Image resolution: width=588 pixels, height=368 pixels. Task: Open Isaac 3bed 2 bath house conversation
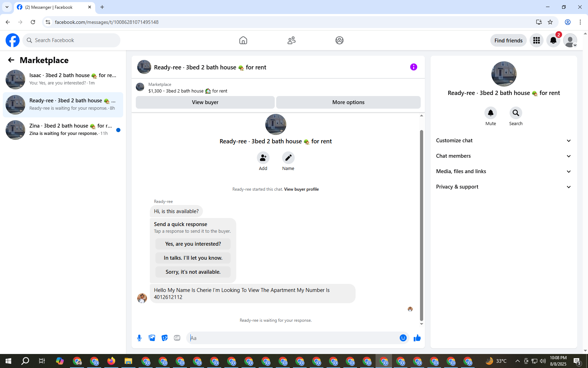[x=63, y=79]
